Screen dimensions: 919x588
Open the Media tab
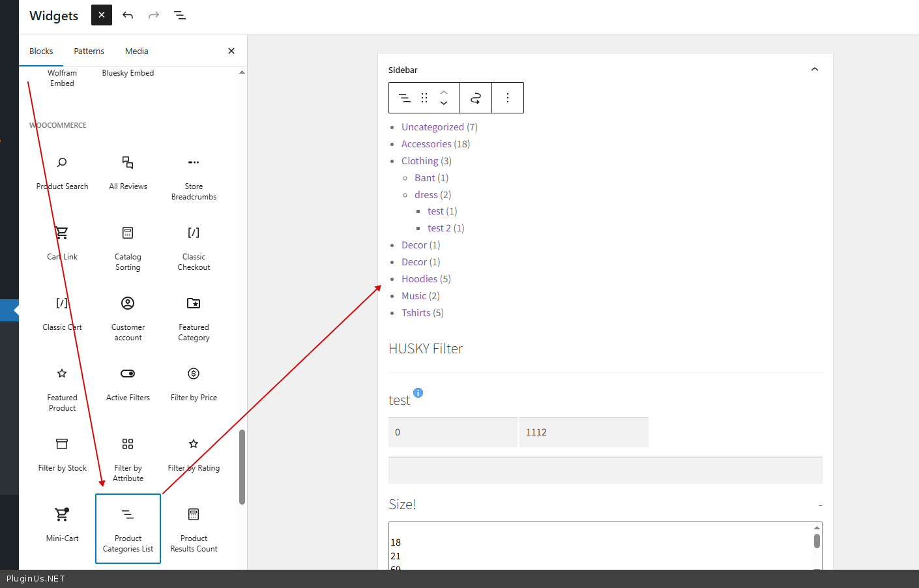(x=136, y=51)
